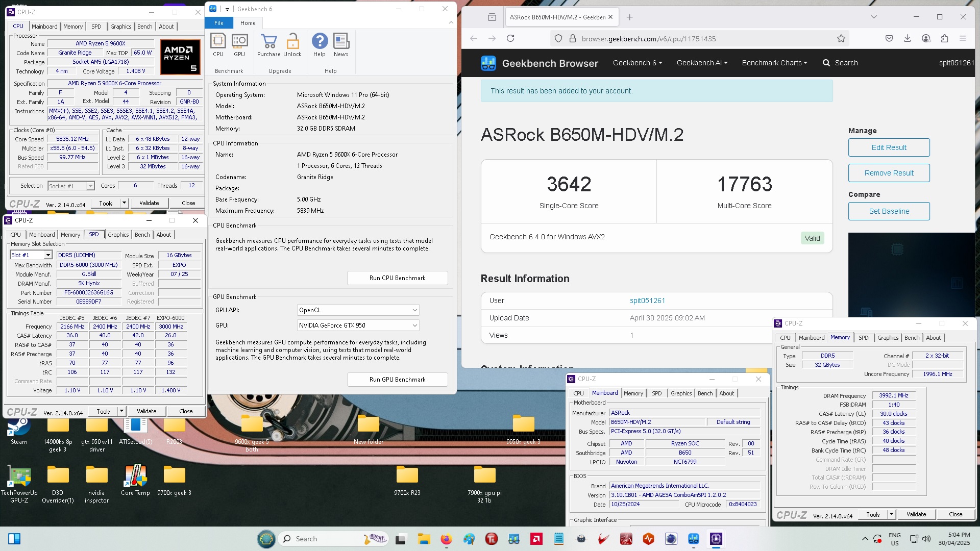Open the Firefox account icon

[926, 38]
